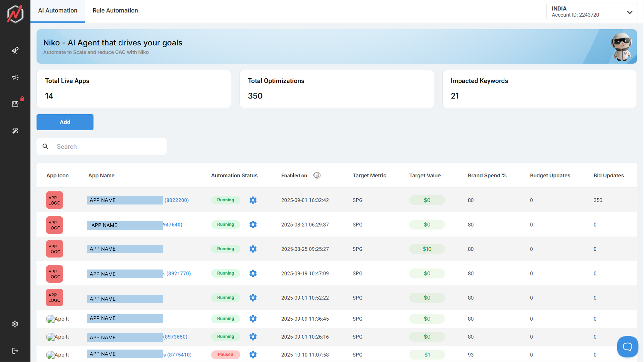
Task: Open the locked store sidebar icon
Action: (x=15, y=104)
